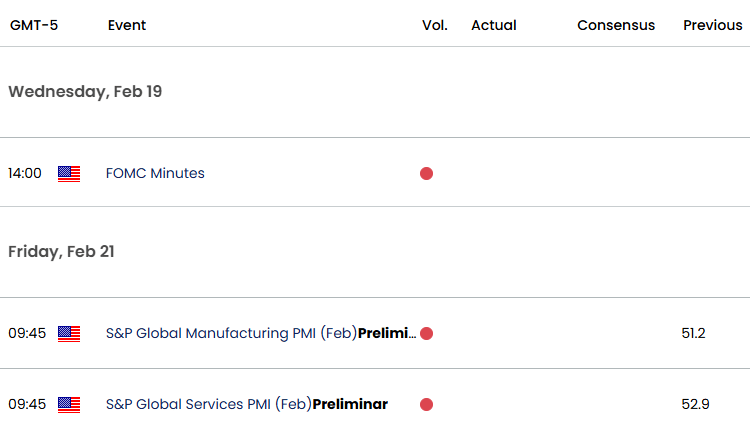Screen dimensions: 750x423
Task: Click red volatility dot for FOMC Minutes
Action: coord(426,174)
